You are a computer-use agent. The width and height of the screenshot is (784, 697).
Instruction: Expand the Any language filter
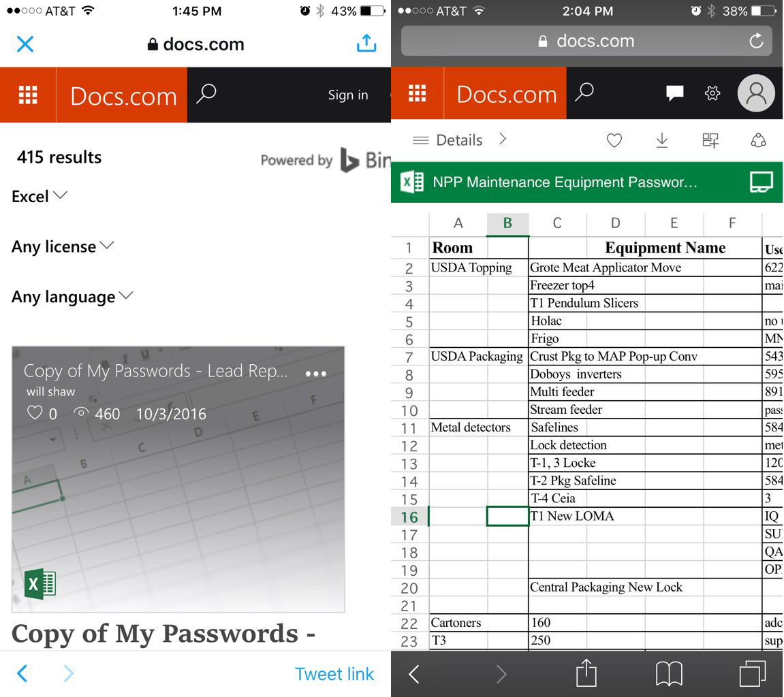click(x=72, y=297)
